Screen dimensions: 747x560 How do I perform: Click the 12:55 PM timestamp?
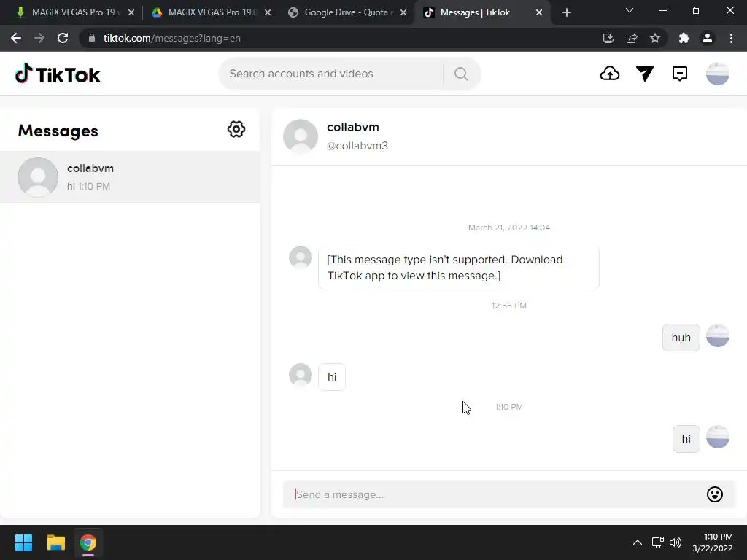[x=508, y=306]
